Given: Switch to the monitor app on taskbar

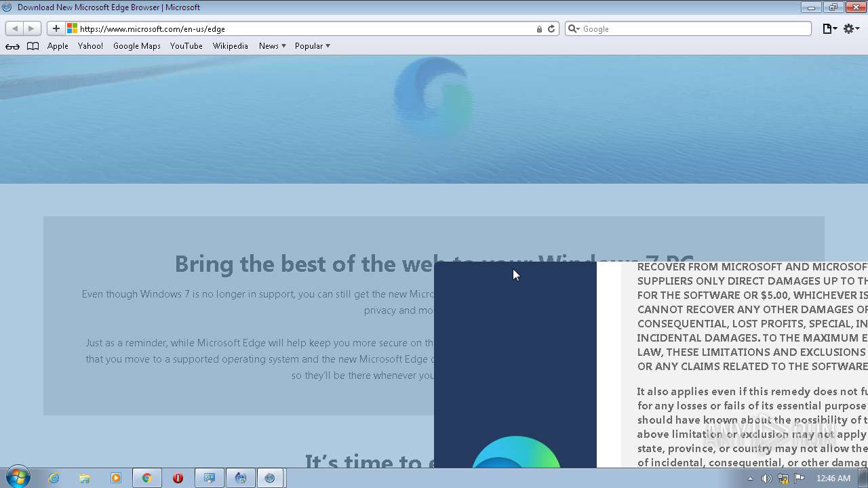Looking at the screenshot, I should [210, 478].
